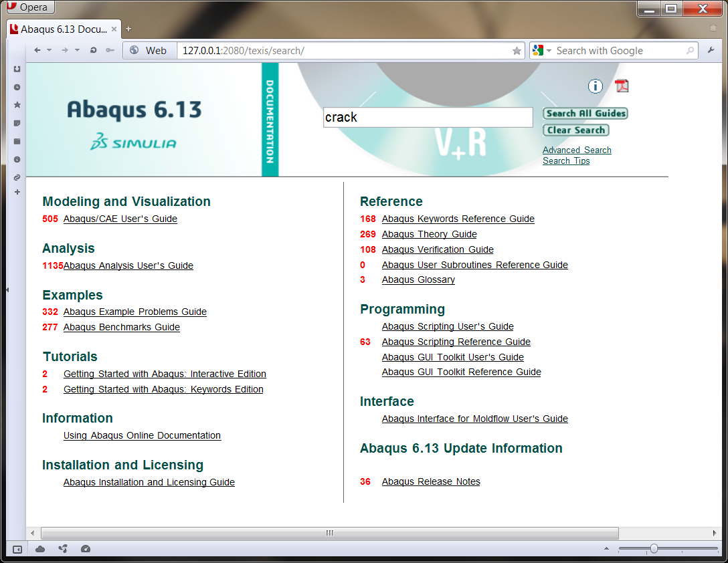Click the Web globe badge in address bar

tap(149, 51)
